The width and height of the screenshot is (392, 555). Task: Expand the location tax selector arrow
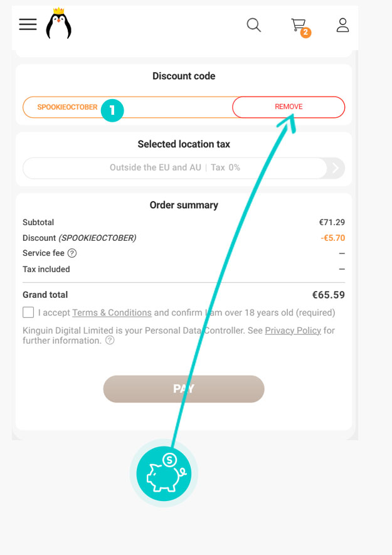click(x=336, y=168)
